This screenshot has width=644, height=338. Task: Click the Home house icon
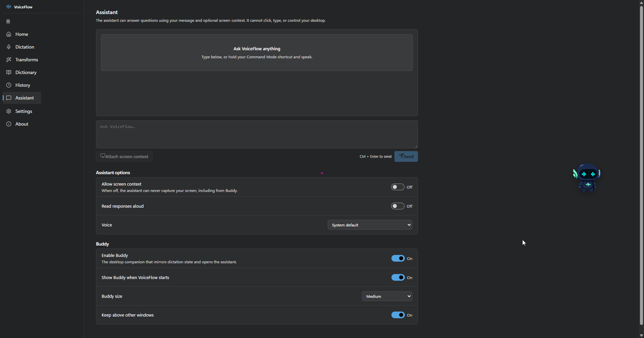[9, 34]
